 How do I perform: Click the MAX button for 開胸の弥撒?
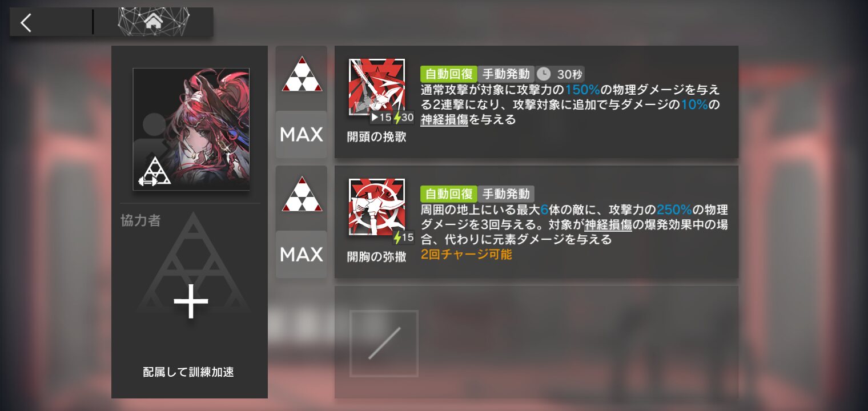point(302,255)
